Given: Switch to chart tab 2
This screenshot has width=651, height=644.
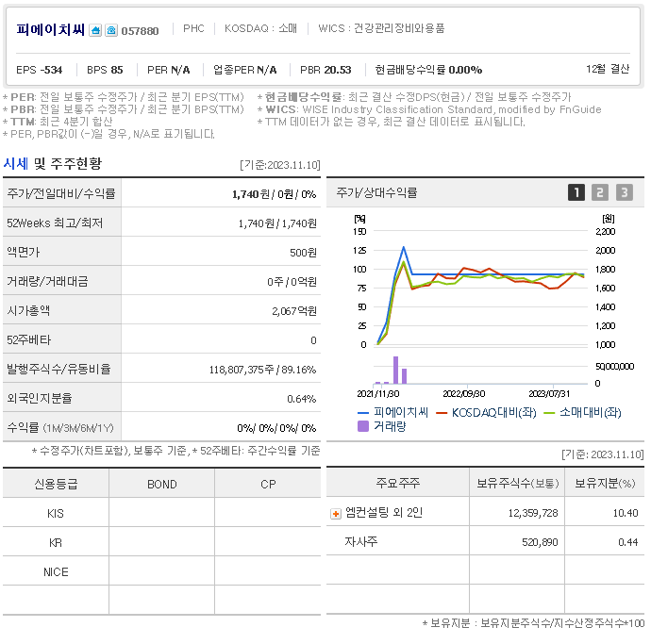Looking at the screenshot, I should (x=600, y=192).
